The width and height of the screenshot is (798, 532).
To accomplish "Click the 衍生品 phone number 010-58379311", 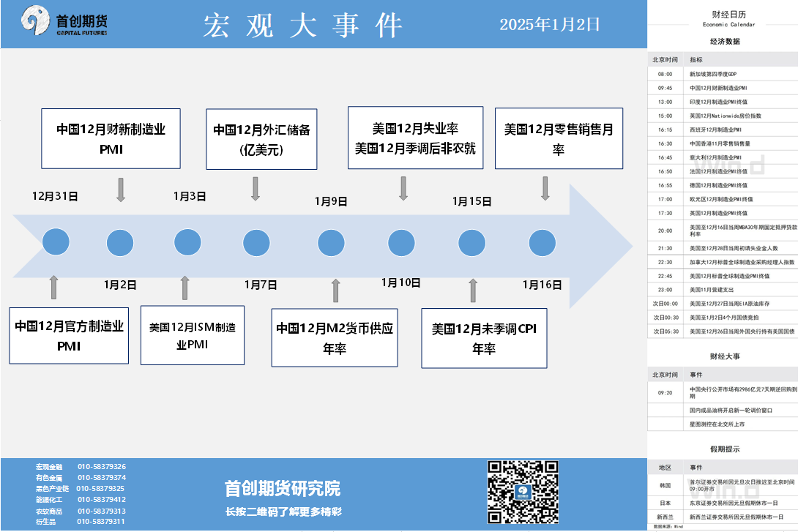I will [x=101, y=521].
